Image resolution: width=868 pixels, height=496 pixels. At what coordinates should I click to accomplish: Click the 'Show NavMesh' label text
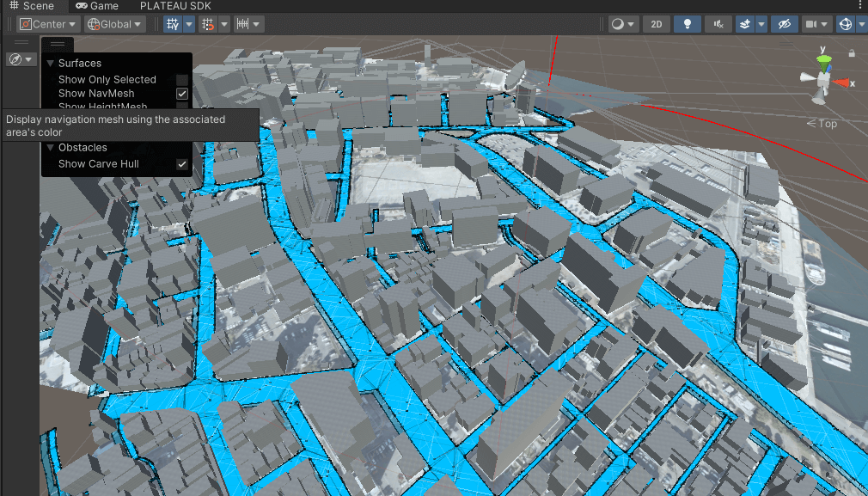pos(96,94)
